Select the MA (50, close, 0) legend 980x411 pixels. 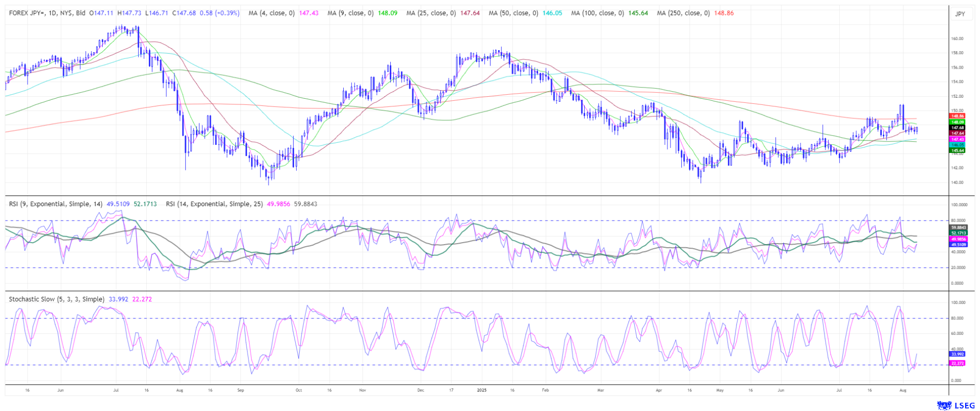pos(513,13)
